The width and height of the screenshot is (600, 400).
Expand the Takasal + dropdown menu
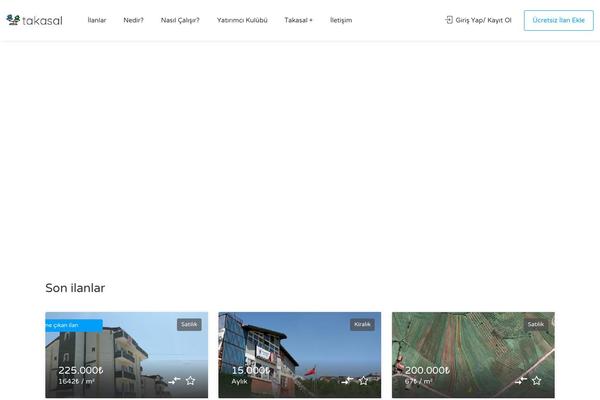click(298, 20)
